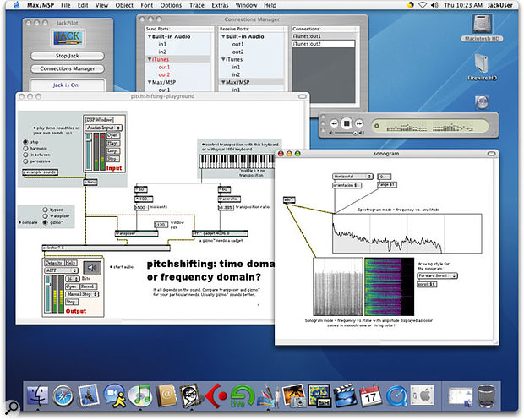Collapse iTunes under Send Ports
The image size is (524, 420).
(150, 59)
